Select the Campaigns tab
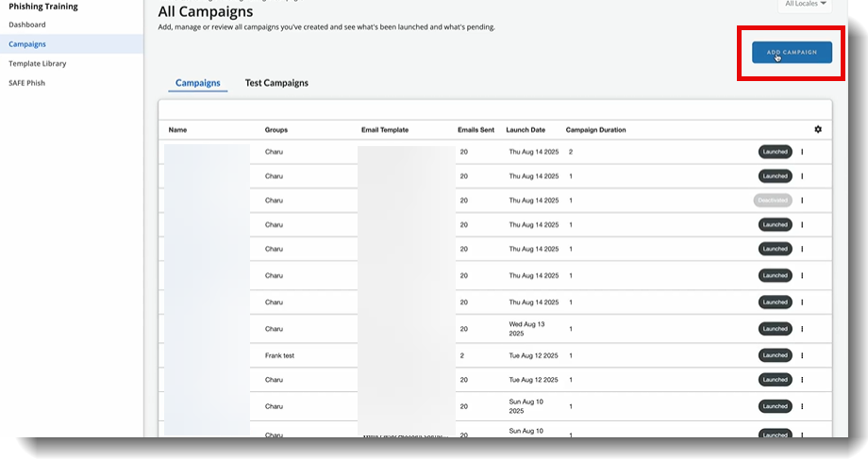868x459 pixels. click(x=198, y=83)
